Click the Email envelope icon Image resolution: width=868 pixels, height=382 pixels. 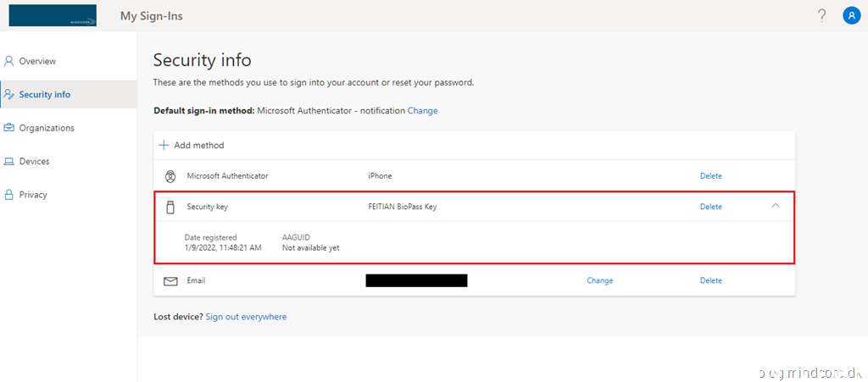pyautogui.click(x=170, y=280)
